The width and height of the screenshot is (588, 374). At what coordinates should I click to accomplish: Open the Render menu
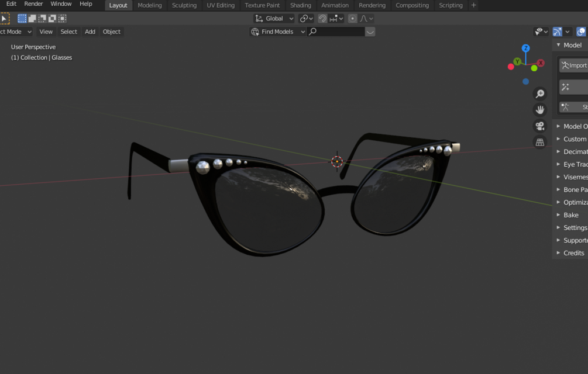(x=33, y=4)
